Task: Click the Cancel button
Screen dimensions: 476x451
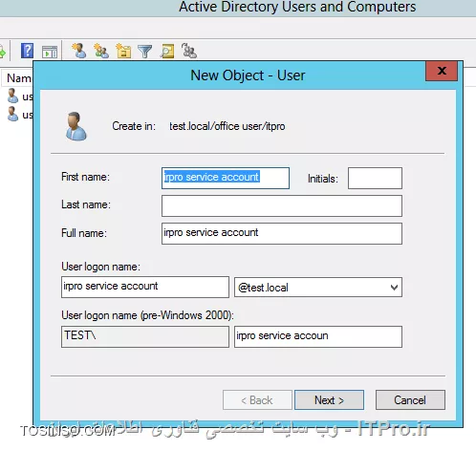Action: (410, 400)
